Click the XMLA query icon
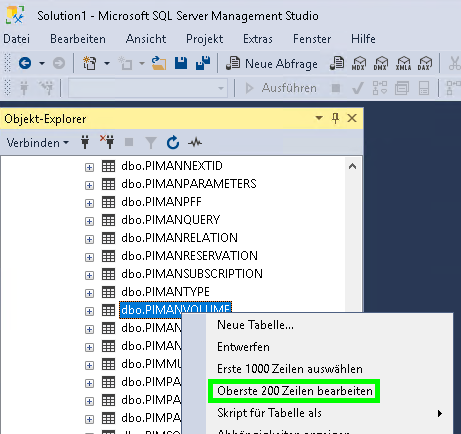 [403, 63]
